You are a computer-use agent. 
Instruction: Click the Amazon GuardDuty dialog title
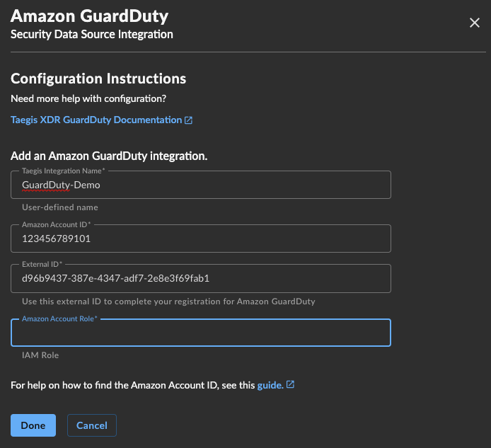point(90,16)
